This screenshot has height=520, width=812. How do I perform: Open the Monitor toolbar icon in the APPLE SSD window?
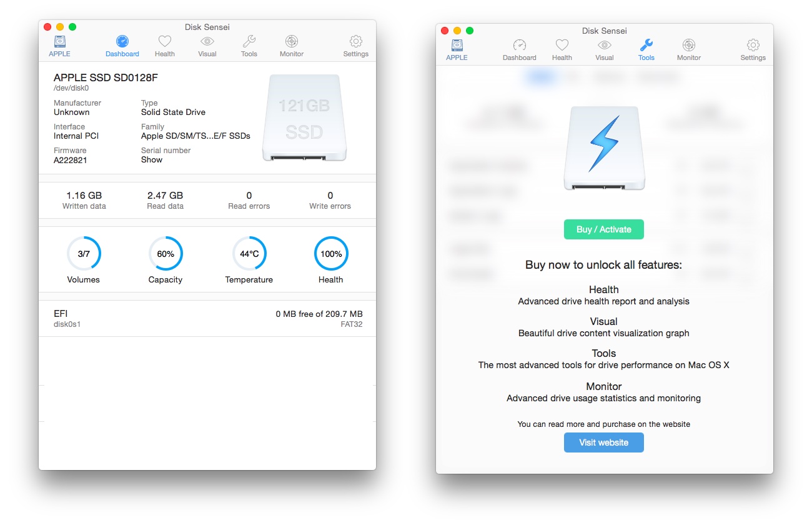292,42
